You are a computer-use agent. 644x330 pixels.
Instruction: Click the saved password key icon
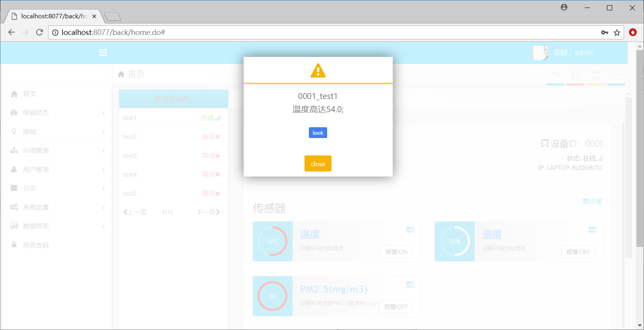pyautogui.click(x=605, y=33)
